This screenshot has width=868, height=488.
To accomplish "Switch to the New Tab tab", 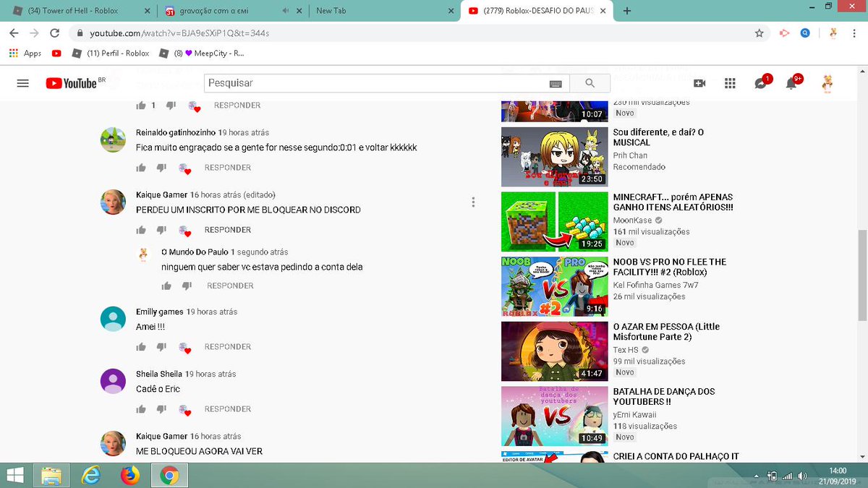I will 383,11.
